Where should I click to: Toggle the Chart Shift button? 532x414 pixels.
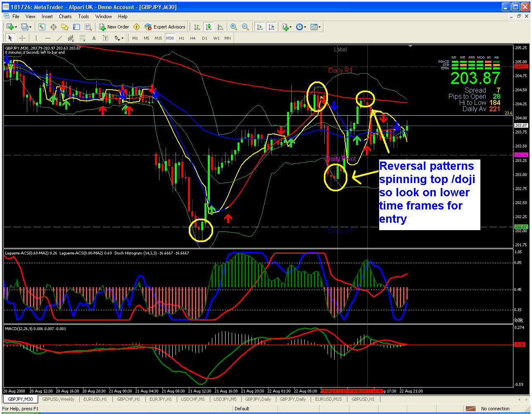(271, 27)
